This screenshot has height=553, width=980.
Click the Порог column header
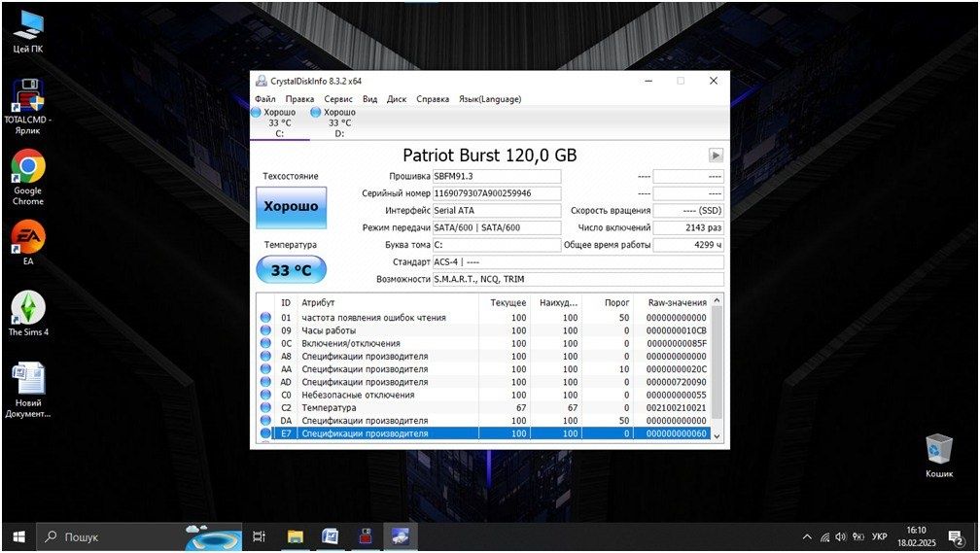[608, 302]
